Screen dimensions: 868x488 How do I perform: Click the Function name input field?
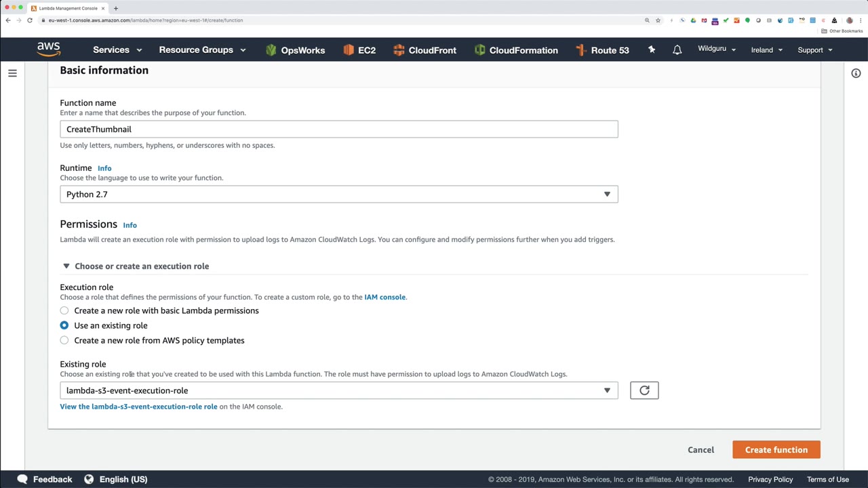point(339,129)
